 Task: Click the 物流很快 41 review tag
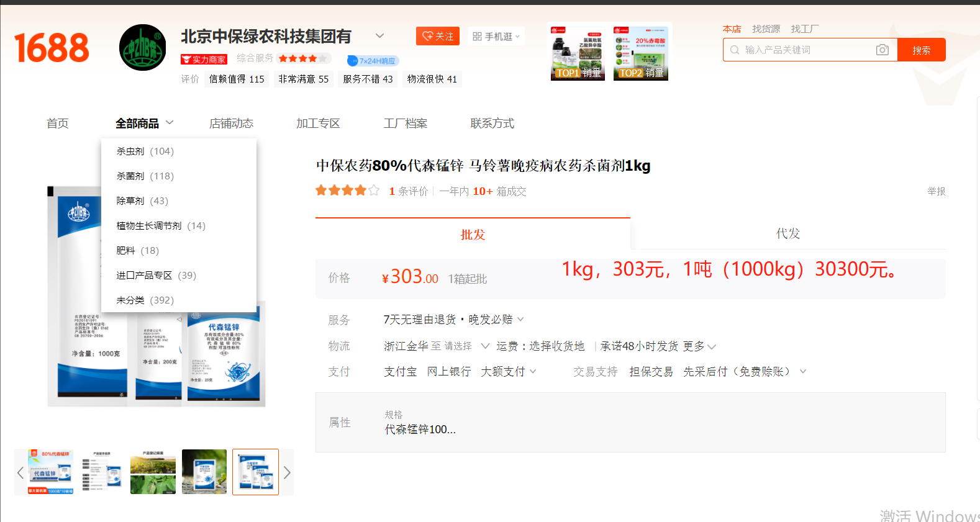click(x=432, y=79)
